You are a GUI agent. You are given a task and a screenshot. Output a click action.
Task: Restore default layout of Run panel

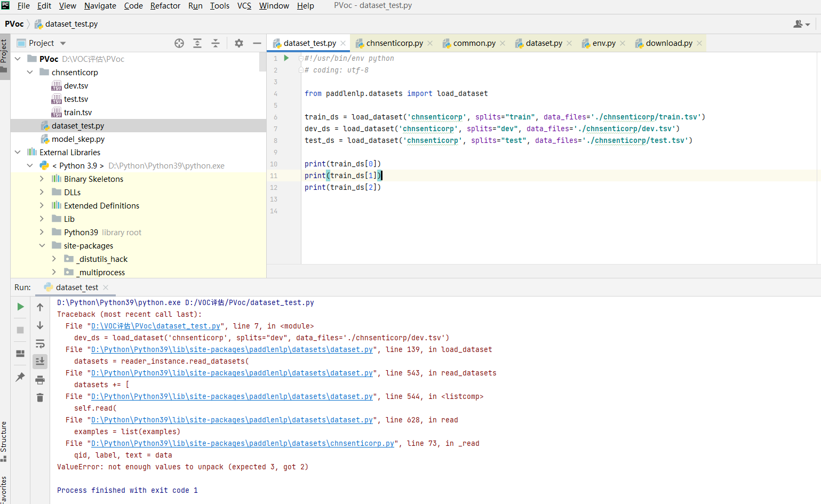pyautogui.click(x=20, y=353)
